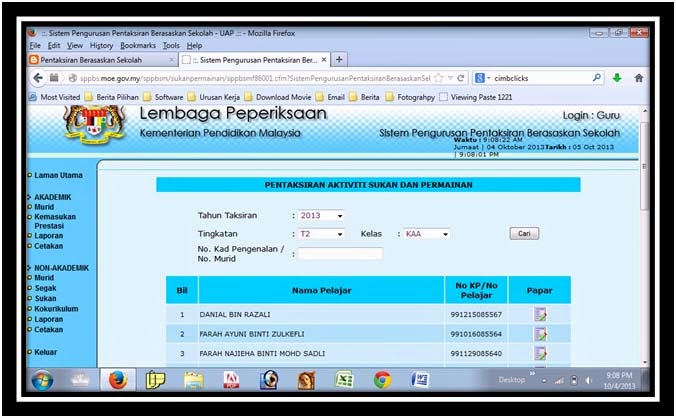Open the Google search engine selector
Viewport: 676px width, 418px height.
(482, 78)
